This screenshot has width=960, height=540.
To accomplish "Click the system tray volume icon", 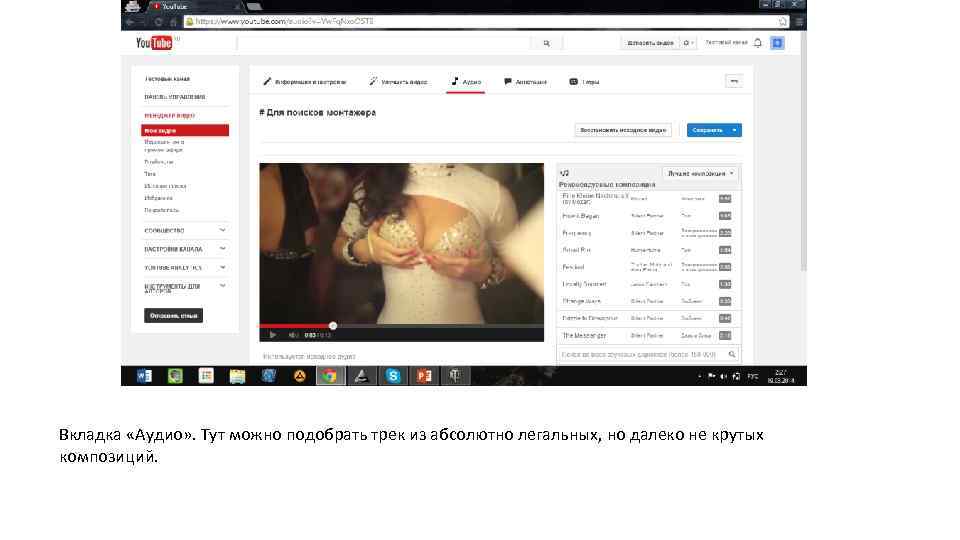I will tap(723, 376).
